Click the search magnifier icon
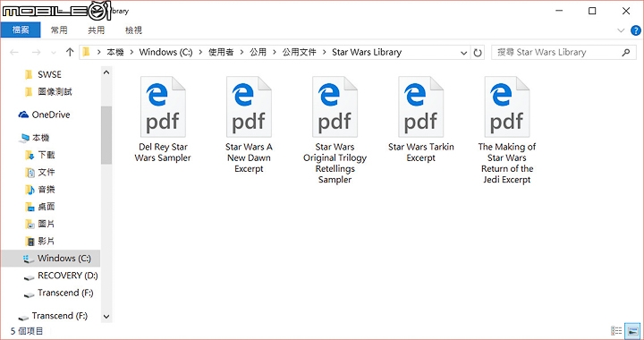 tap(626, 52)
